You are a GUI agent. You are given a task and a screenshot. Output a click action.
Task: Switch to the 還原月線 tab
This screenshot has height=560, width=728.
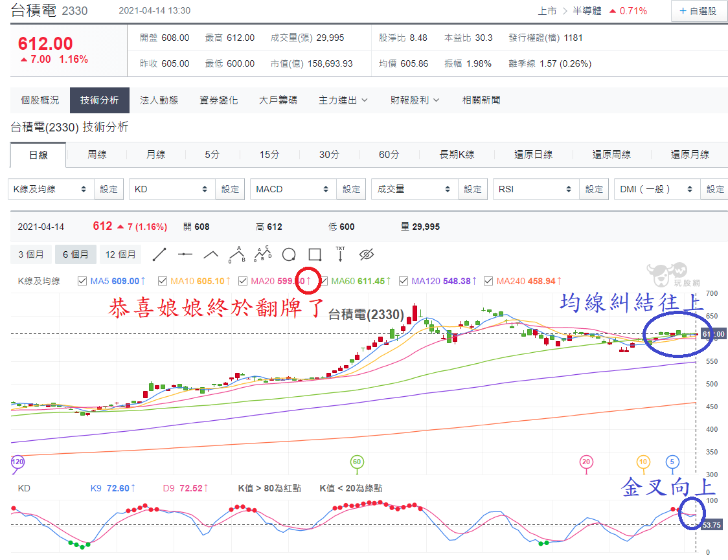coord(690,155)
